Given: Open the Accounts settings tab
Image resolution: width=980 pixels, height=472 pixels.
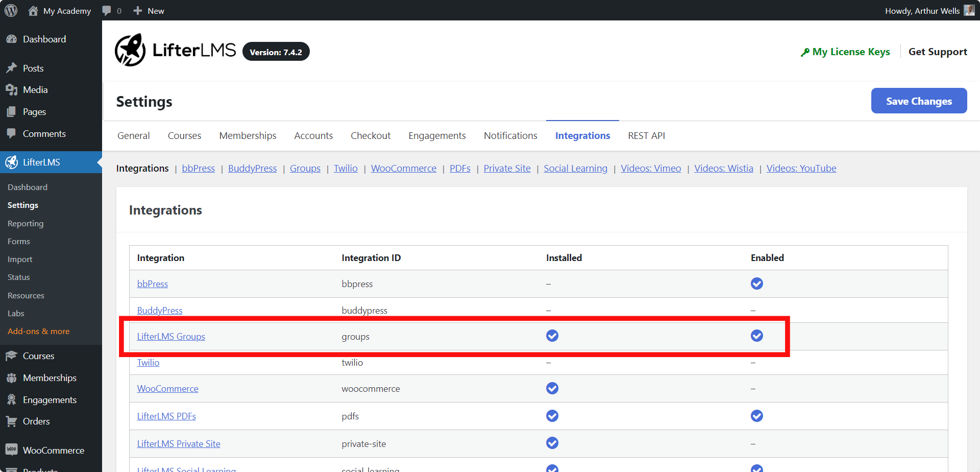Looking at the screenshot, I should tap(313, 136).
